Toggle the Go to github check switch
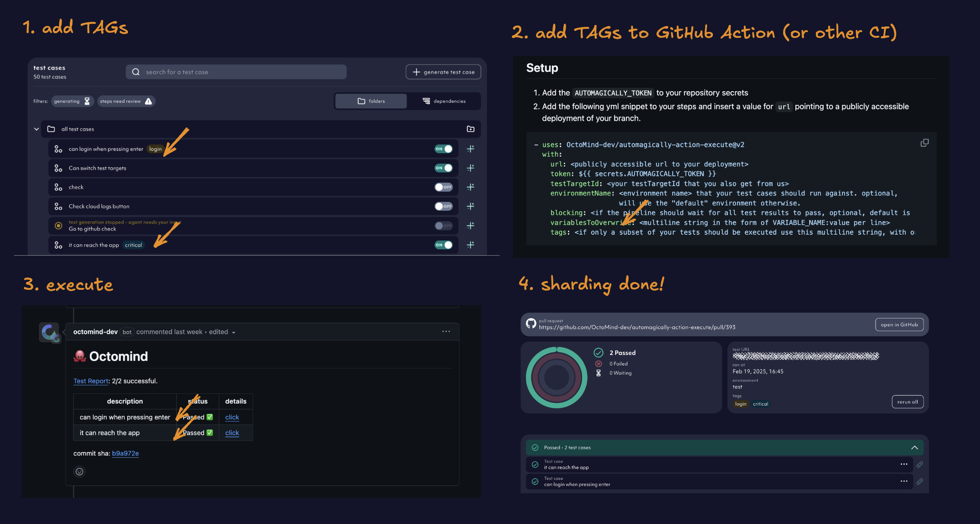Screen dimensions: 980x524 (x=443, y=226)
